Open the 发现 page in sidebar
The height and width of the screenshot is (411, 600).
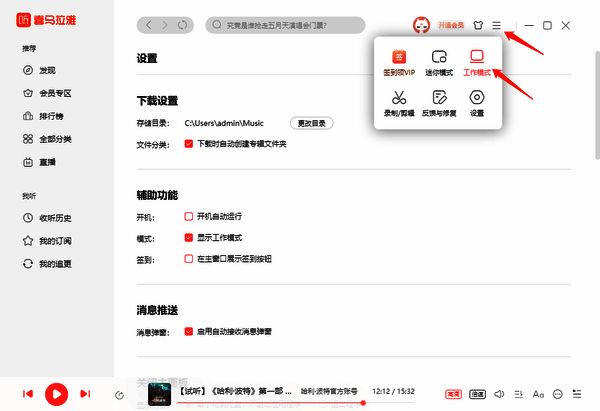(x=39, y=70)
